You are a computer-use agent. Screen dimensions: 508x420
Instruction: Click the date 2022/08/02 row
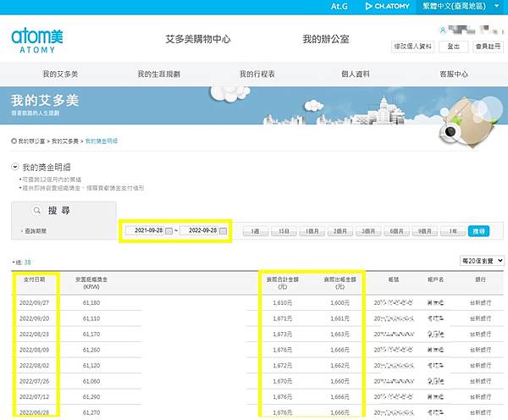coord(35,366)
